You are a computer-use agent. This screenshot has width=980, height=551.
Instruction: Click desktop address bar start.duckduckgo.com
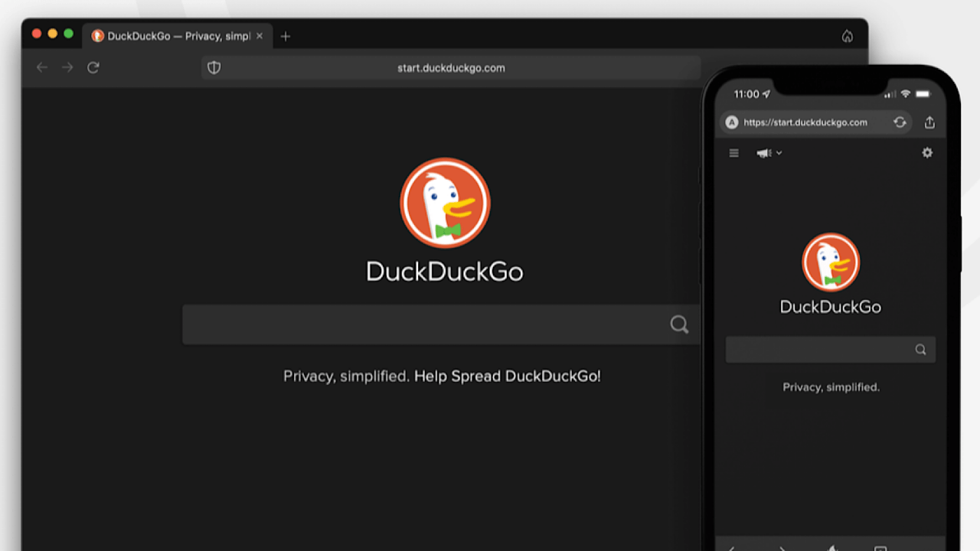click(x=451, y=67)
